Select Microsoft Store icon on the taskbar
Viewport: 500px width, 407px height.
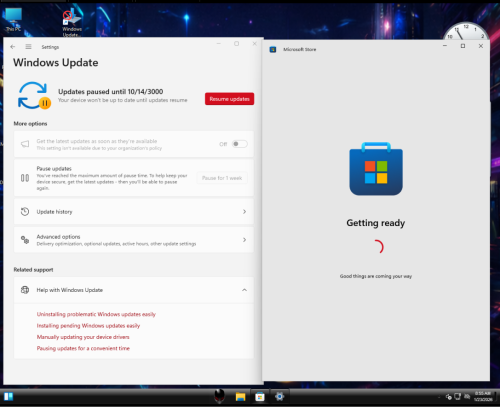(x=260, y=397)
